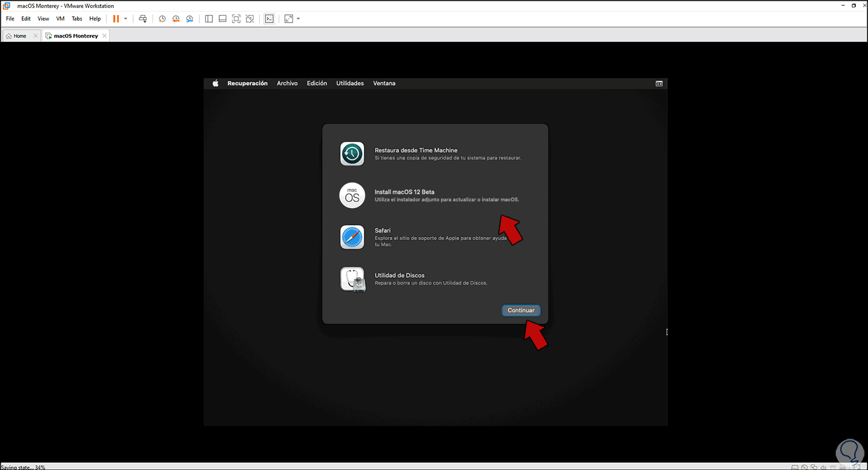Open the File menu
Screen dimensions: 868x470
(x=10, y=19)
